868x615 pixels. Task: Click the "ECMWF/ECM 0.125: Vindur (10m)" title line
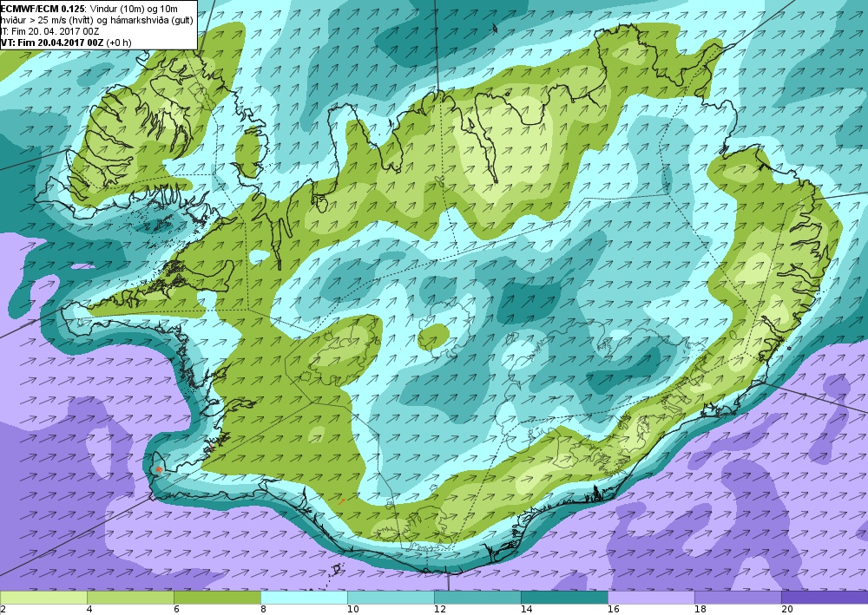click(89, 9)
